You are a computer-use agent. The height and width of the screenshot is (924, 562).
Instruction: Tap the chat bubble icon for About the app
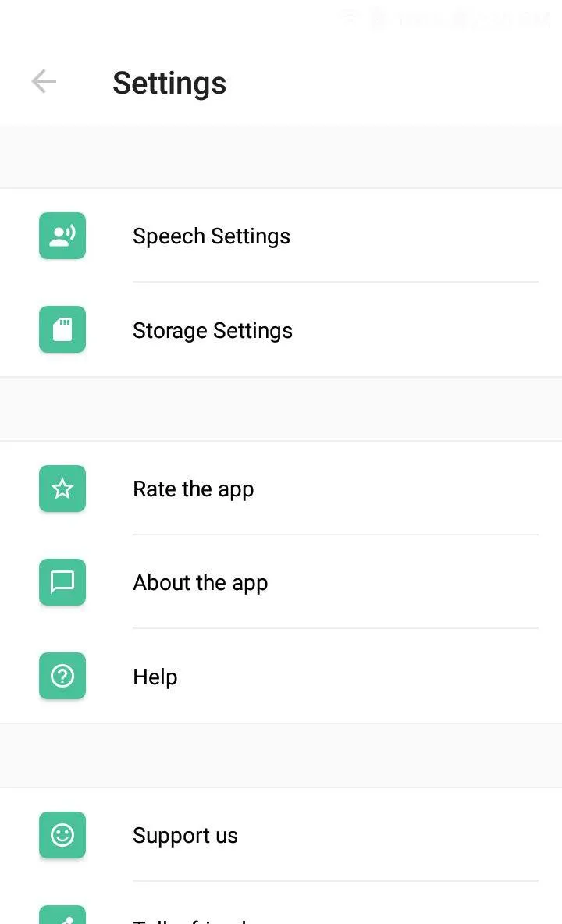[x=62, y=582]
